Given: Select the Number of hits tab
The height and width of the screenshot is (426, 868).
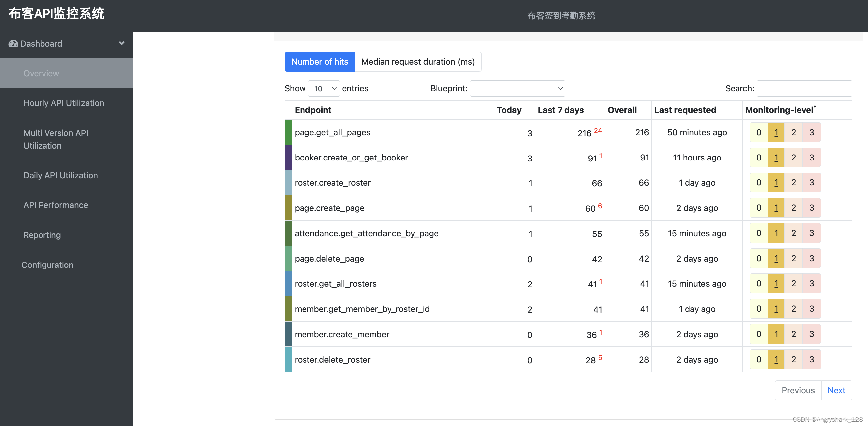Looking at the screenshot, I should (319, 62).
